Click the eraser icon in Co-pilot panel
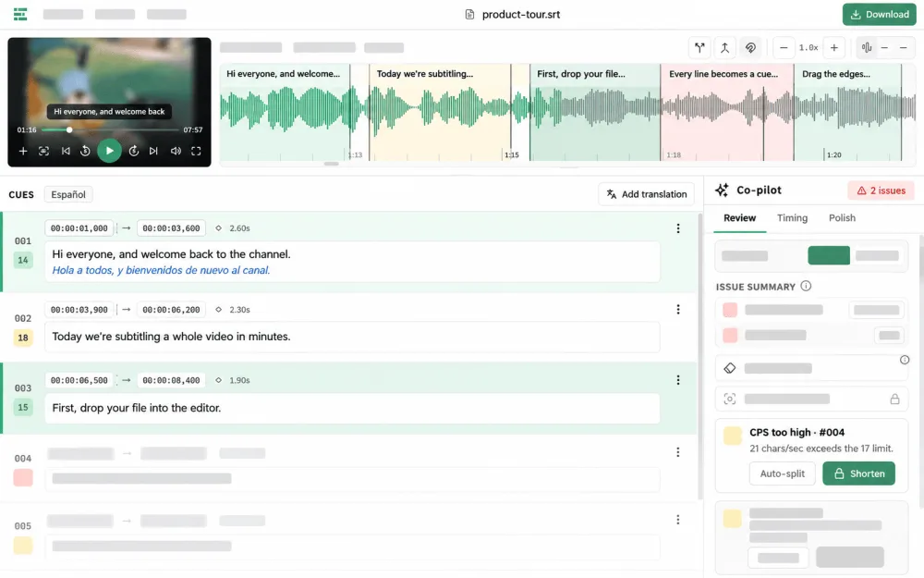924x578 pixels. coord(730,368)
